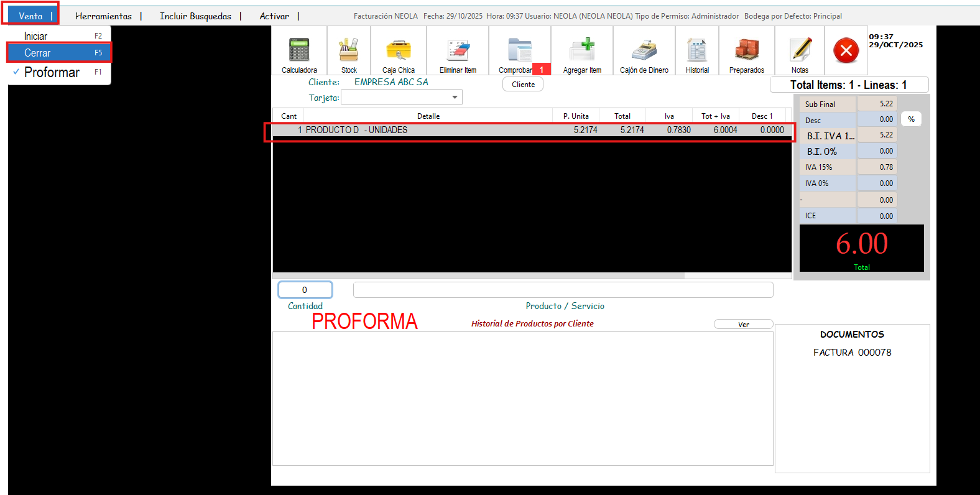Open Cajón de Dinero
The image size is (980, 495).
pos(644,51)
